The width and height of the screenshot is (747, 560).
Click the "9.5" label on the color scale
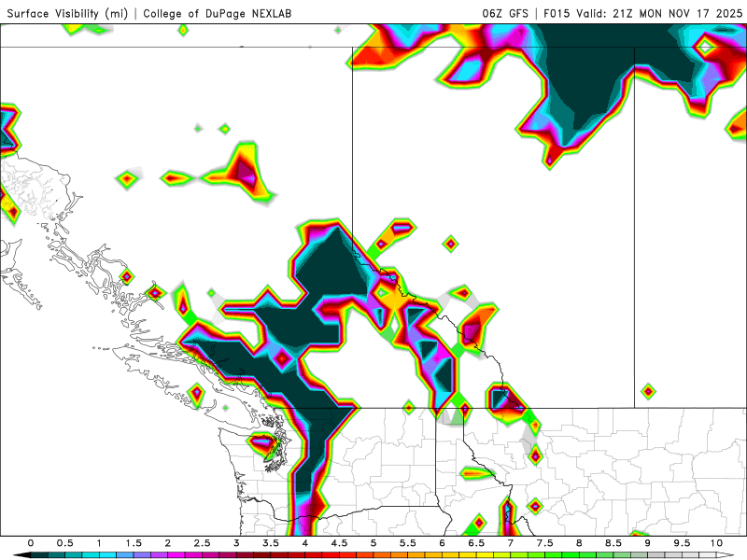click(x=683, y=543)
